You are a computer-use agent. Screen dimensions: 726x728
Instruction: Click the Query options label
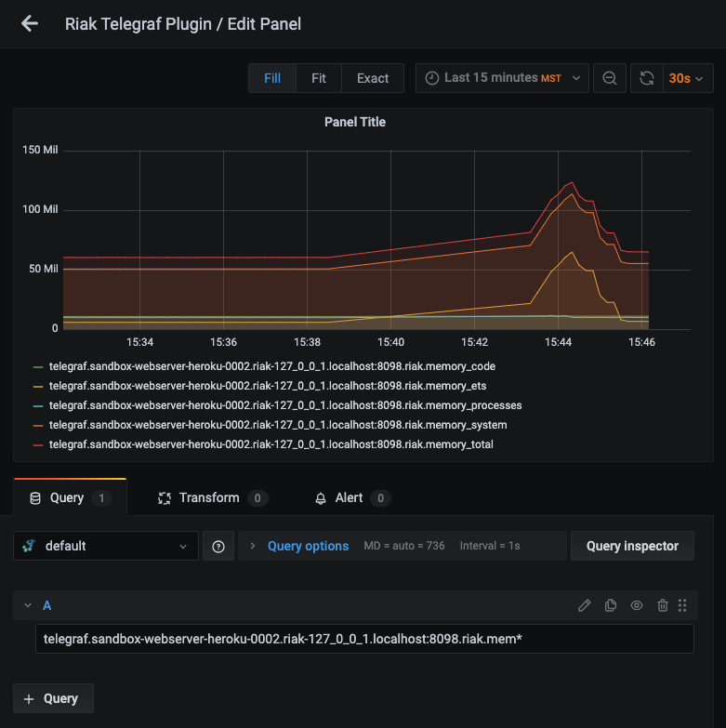pos(308,546)
